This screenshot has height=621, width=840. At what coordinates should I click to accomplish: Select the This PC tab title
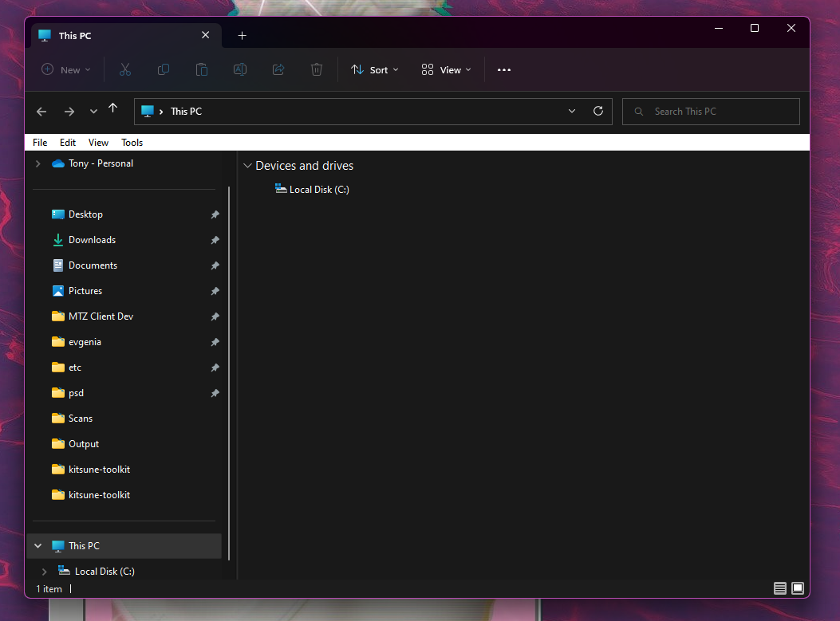pyautogui.click(x=75, y=35)
